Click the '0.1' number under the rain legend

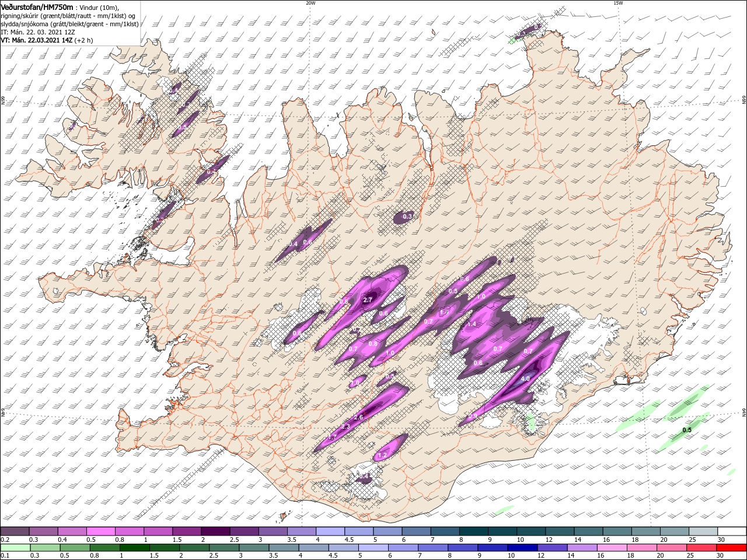pyautogui.click(x=4, y=556)
